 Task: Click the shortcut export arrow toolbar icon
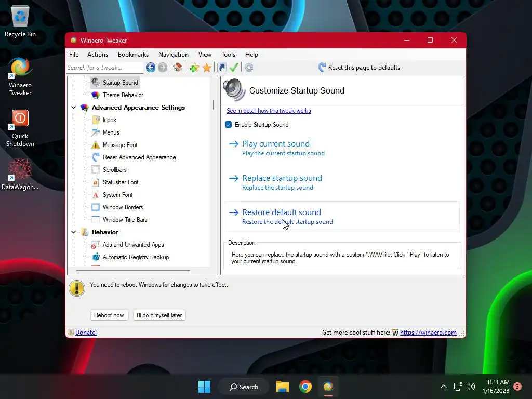(x=221, y=67)
